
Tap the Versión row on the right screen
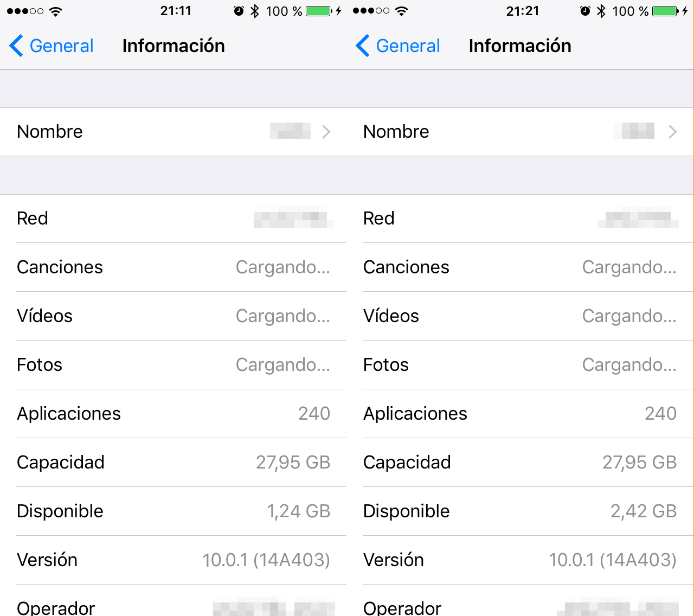tap(520, 560)
